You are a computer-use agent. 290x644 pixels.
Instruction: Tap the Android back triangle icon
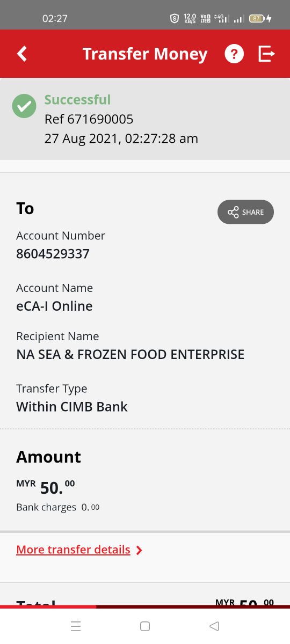coord(214,626)
